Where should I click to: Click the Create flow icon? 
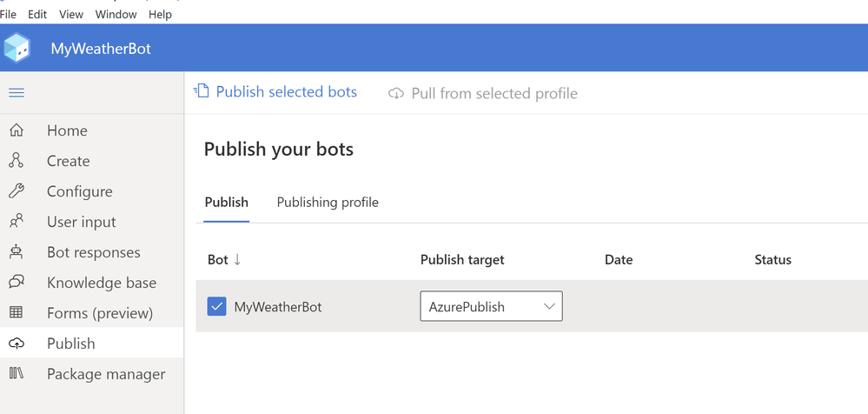click(x=16, y=161)
